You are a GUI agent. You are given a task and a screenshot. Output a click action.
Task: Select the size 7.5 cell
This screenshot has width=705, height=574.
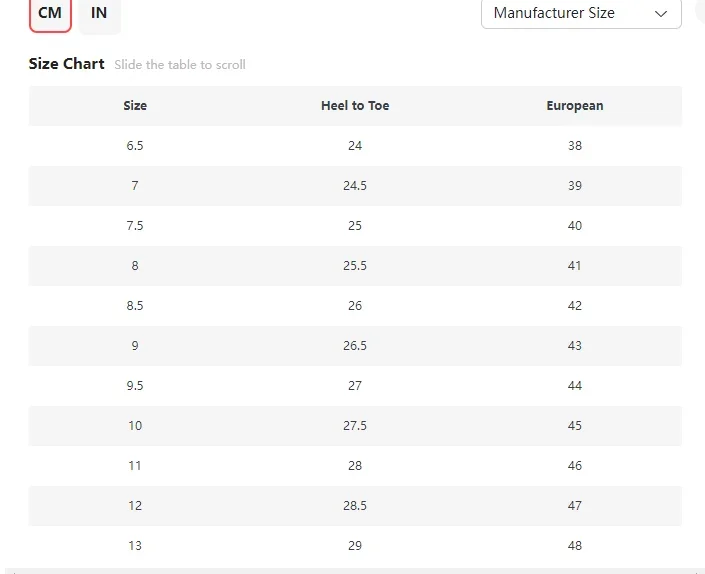click(135, 225)
